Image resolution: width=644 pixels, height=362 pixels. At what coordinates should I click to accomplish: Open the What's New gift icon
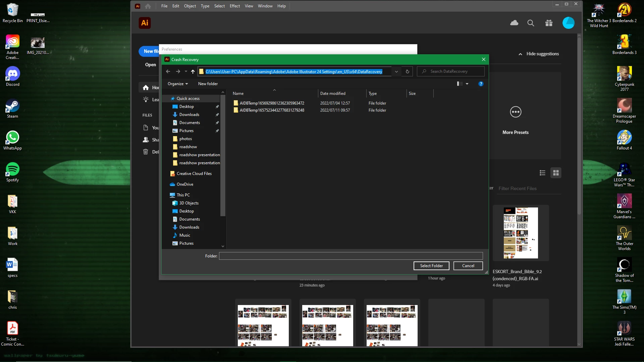click(549, 23)
